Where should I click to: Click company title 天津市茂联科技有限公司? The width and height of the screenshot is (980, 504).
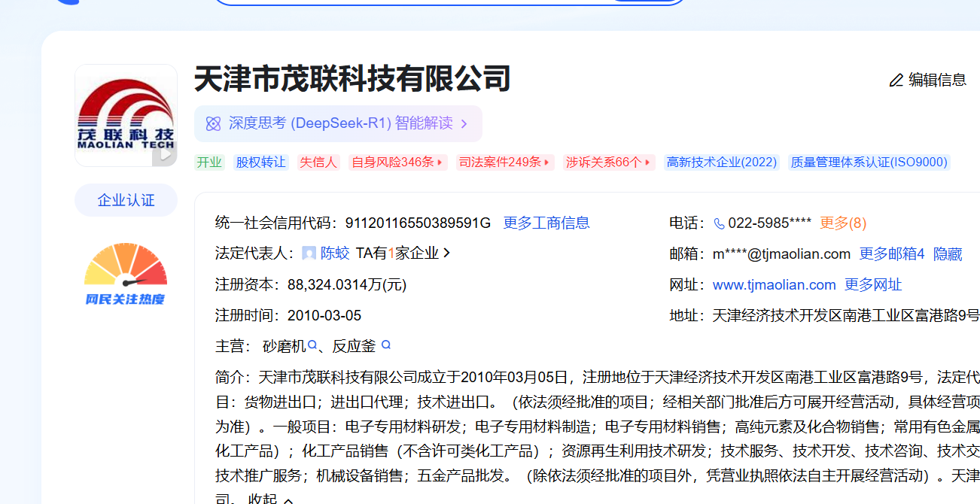coord(353,79)
